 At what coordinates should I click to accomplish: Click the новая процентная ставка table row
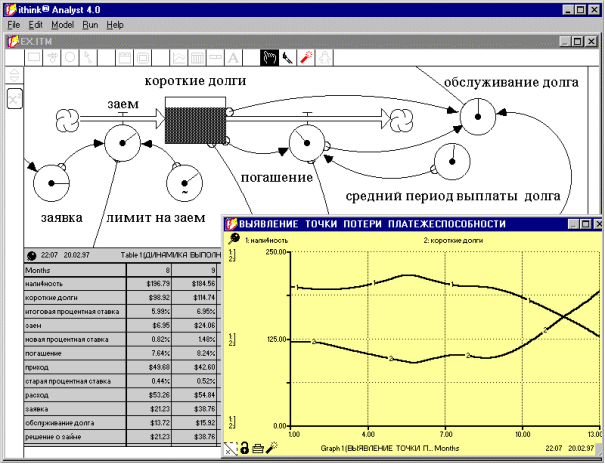pos(123,339)
